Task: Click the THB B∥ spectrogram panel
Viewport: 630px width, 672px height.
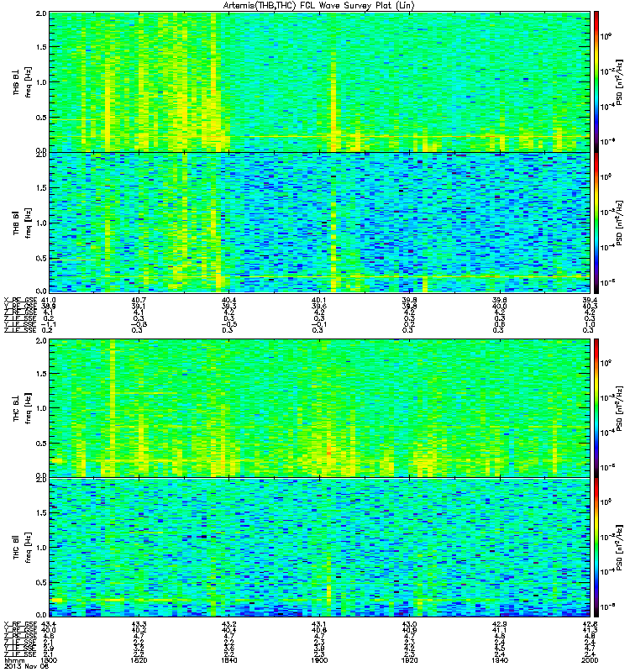Action: click(319, 223)
